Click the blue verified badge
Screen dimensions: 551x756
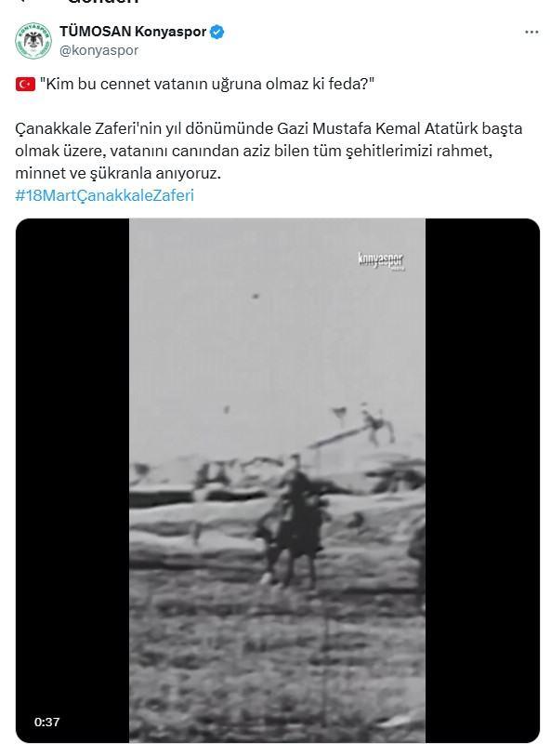click(217, 32)
